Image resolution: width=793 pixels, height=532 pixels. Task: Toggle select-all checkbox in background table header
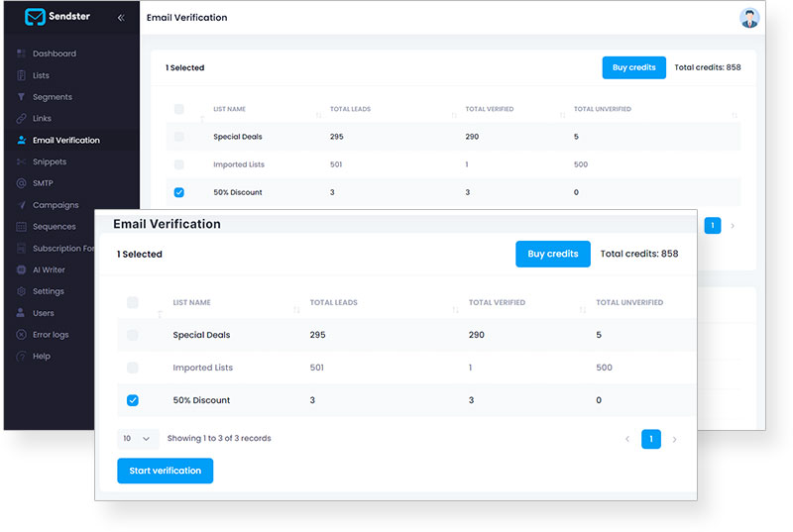point(179,109)
